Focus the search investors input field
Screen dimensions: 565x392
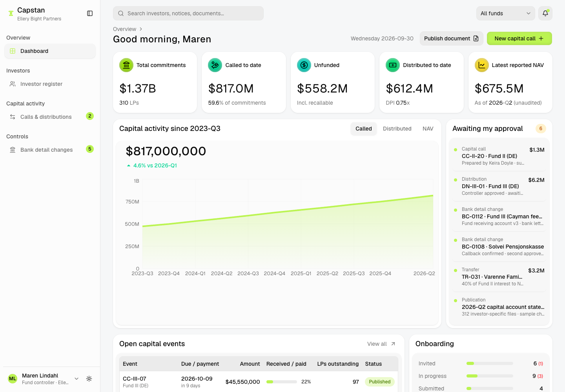[188, 13]
